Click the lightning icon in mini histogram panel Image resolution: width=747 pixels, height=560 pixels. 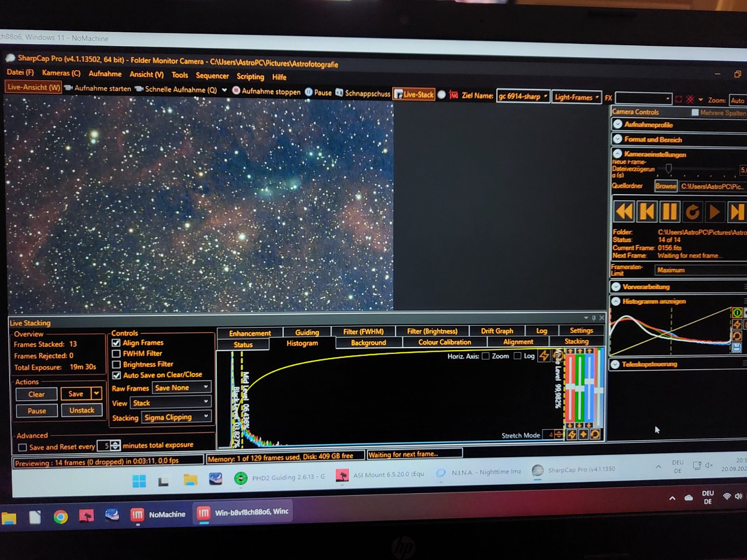point(737,324)
